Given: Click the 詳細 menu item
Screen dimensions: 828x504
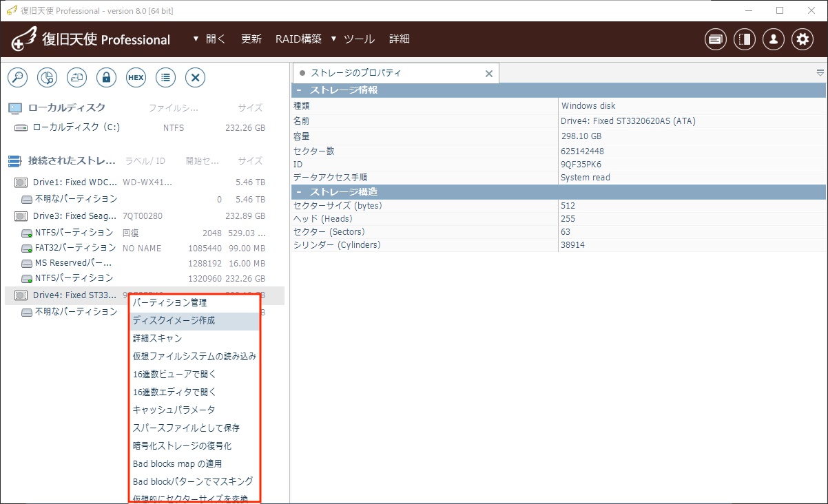Looking at the screenshot, I should coord(400,39).
